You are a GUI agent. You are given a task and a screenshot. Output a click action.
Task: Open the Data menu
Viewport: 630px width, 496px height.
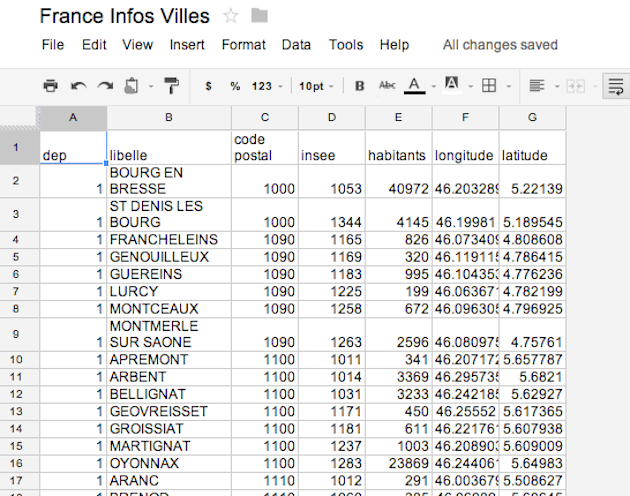296,45
